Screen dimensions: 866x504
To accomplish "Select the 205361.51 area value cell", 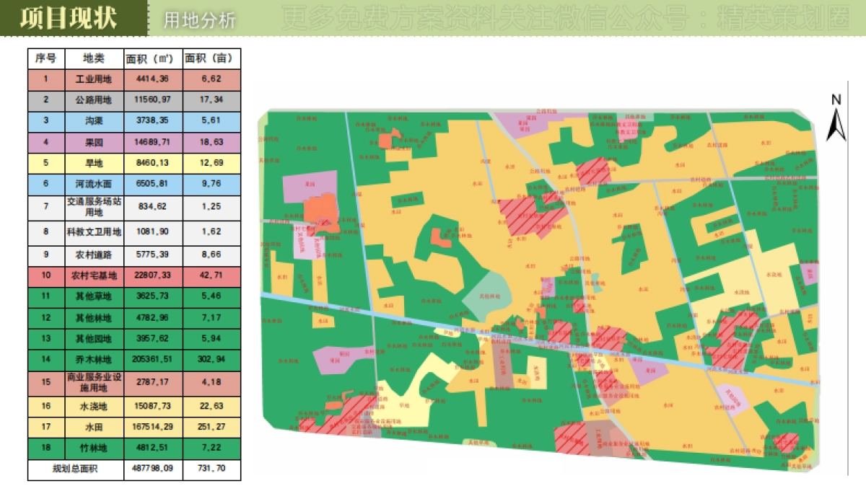I will [153, 359].
